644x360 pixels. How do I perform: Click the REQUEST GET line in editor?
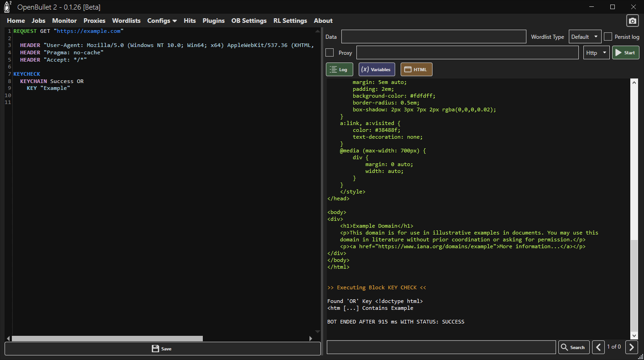68,31
